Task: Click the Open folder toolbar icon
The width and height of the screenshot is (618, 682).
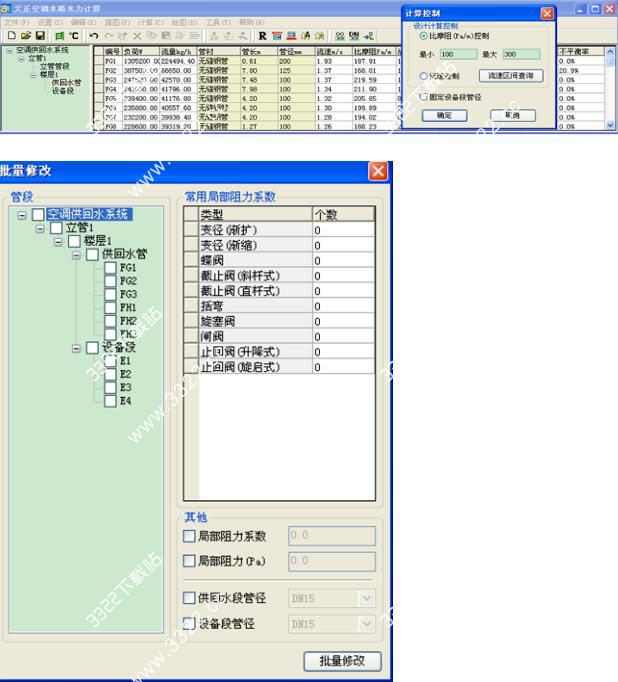Action: pos(26,36)
